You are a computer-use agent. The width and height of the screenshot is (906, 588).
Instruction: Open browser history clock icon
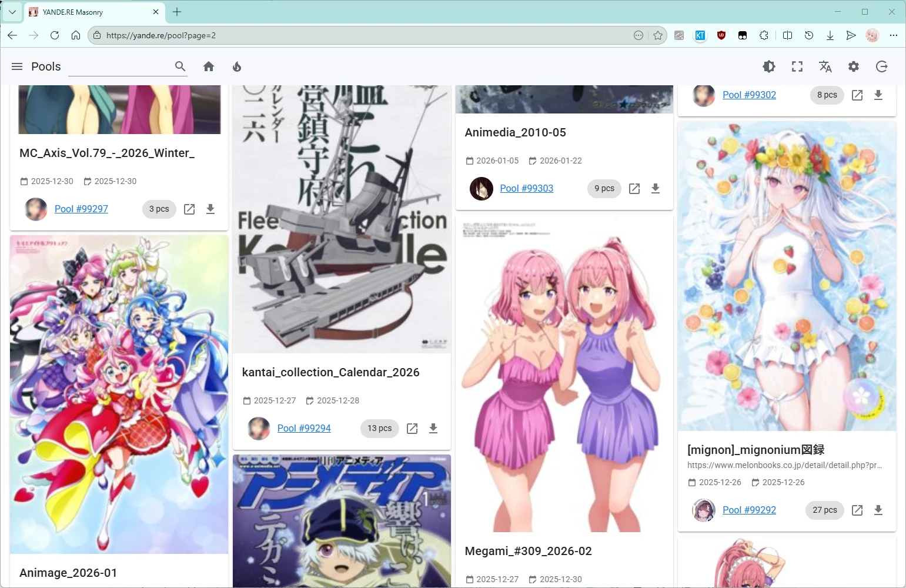click(x=809, y=35)
